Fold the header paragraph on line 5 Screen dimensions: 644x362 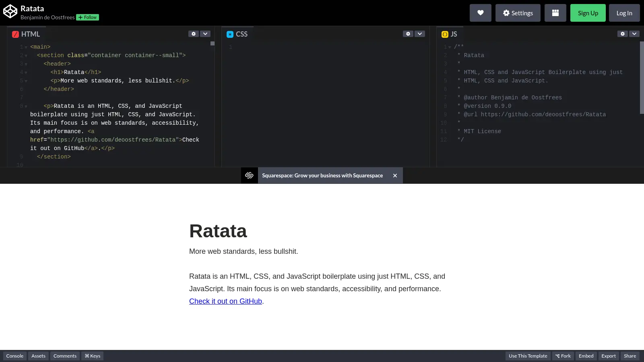click(26, 81)
